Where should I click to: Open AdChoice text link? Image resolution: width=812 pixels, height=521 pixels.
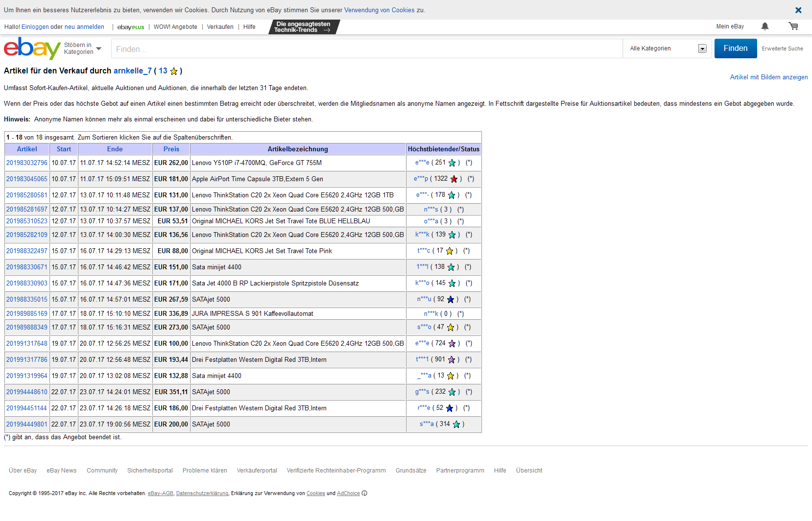[348, 493]
